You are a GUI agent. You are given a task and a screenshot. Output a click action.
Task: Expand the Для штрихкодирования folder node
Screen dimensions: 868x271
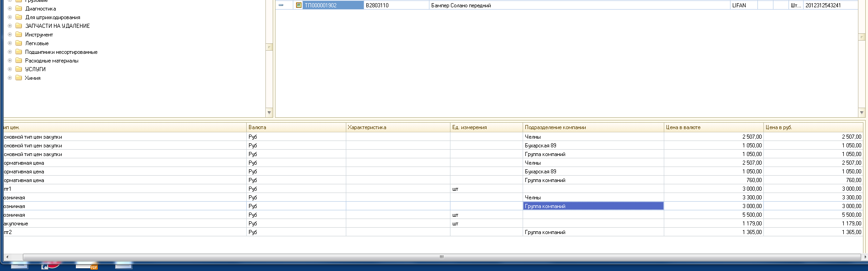pyautogui.click(x=10, y=17)
